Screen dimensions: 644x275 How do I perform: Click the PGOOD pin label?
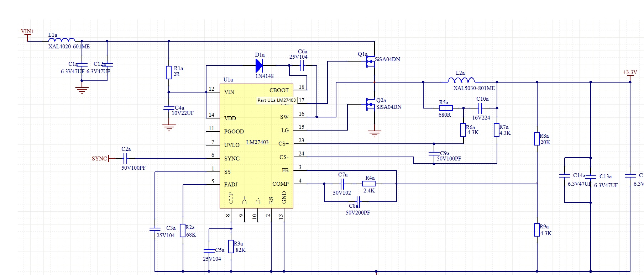pyautogui.click(x=234, y=132)
